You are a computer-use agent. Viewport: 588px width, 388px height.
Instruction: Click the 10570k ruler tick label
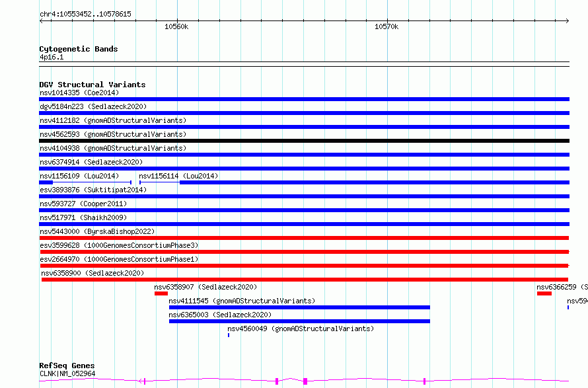tap(386, 26)
